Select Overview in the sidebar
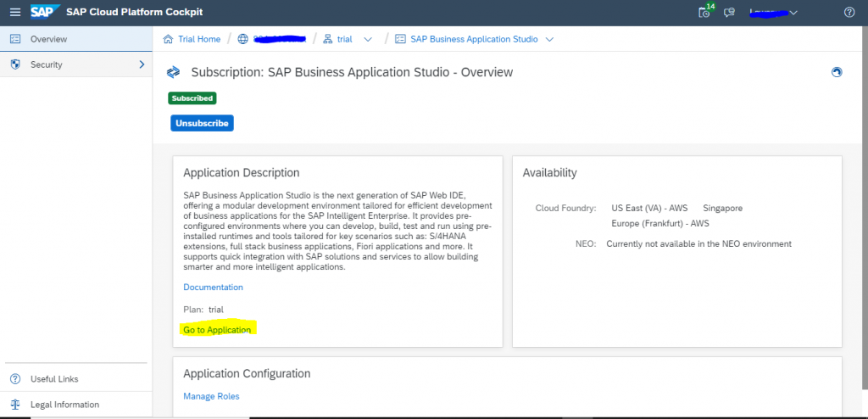The height and width of the screenshot is (419, 868). tap(75, 39)
